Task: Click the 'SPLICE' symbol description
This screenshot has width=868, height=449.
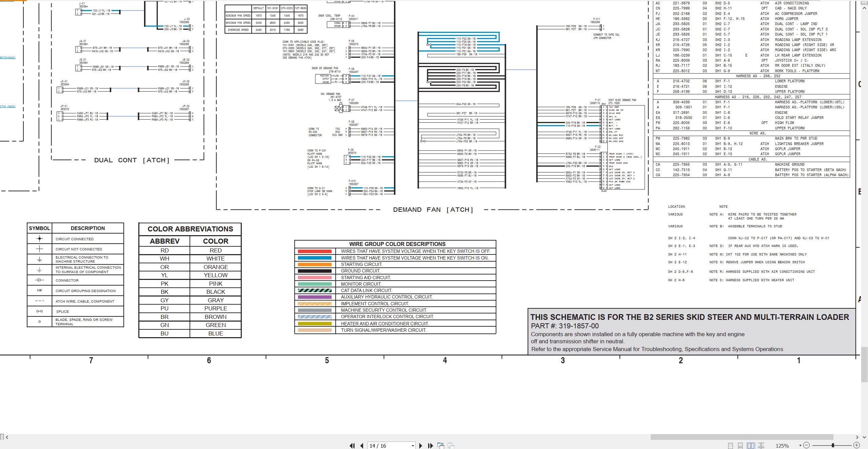Action: (62, 311)
